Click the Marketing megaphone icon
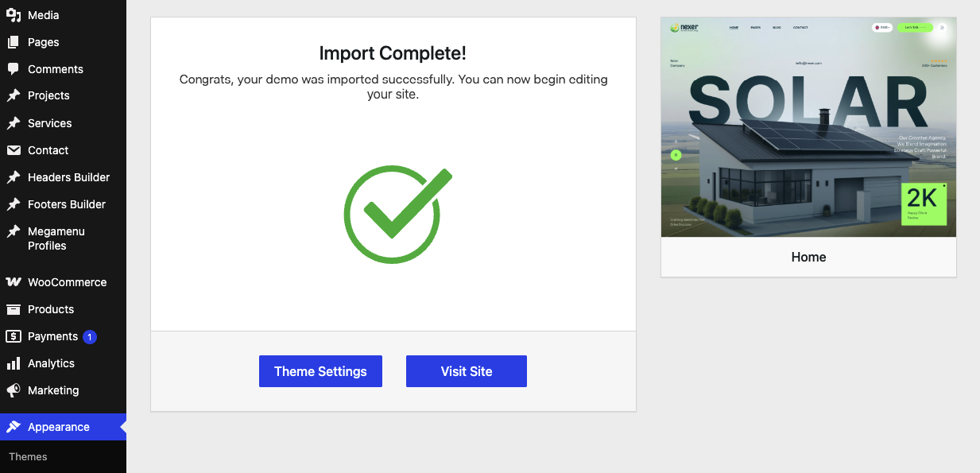 coord(14,390)
